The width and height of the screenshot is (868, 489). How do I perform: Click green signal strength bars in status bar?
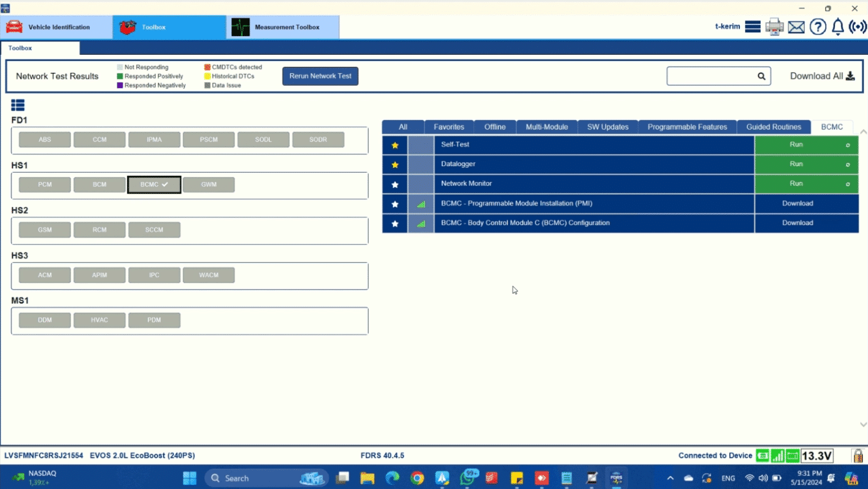tap(778, 456)
